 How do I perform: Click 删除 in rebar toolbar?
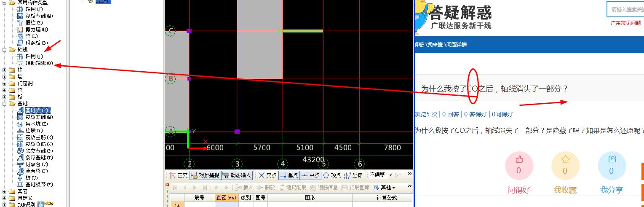[x=266, y=188]
